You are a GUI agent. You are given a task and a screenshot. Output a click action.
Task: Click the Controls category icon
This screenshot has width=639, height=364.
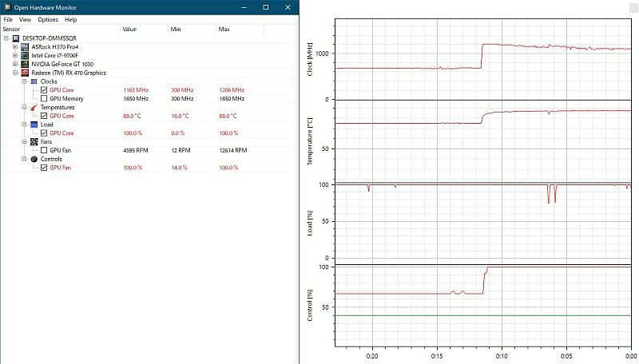(x=34, y=159)
